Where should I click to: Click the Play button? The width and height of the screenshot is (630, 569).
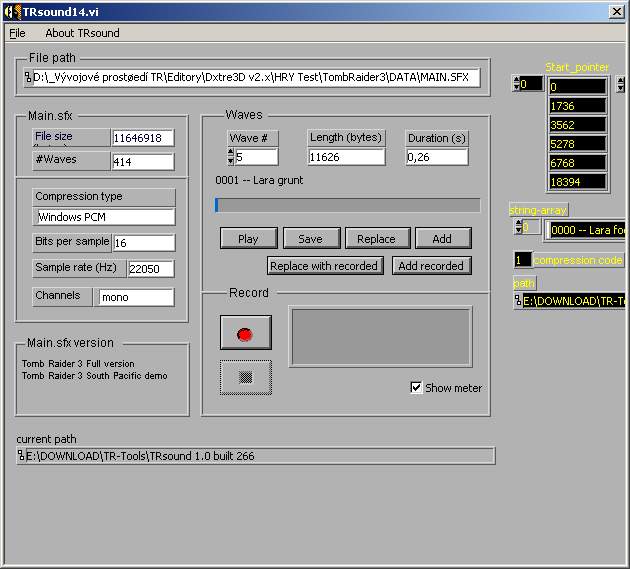[x=248, y=239]
